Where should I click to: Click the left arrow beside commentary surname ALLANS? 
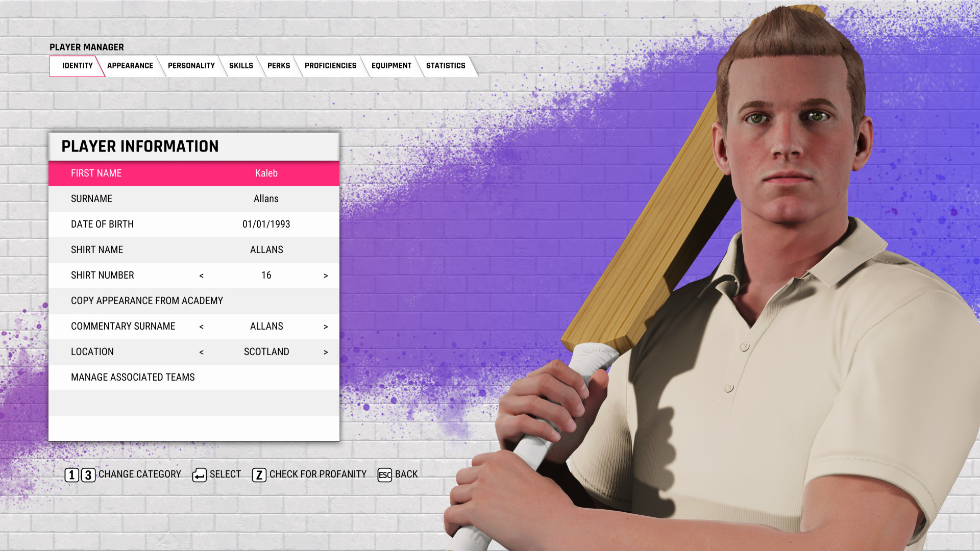201,327
